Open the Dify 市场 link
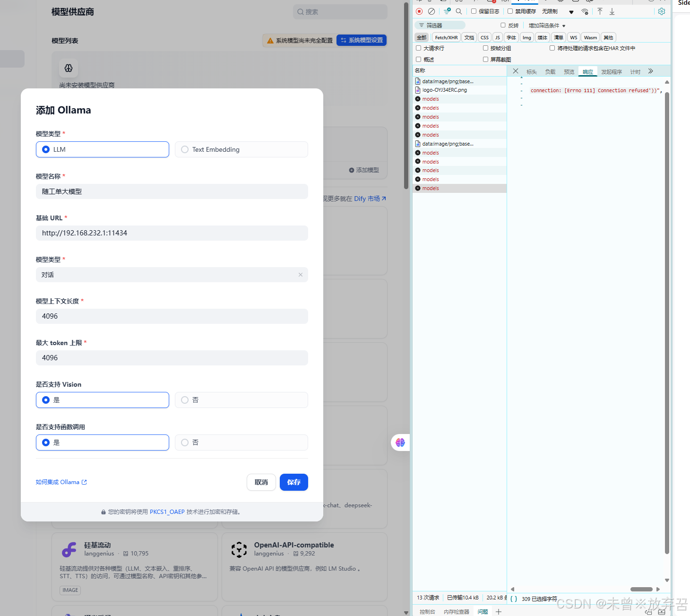The width and height of the screenshot is (690, 616). [x=370, y=199]
